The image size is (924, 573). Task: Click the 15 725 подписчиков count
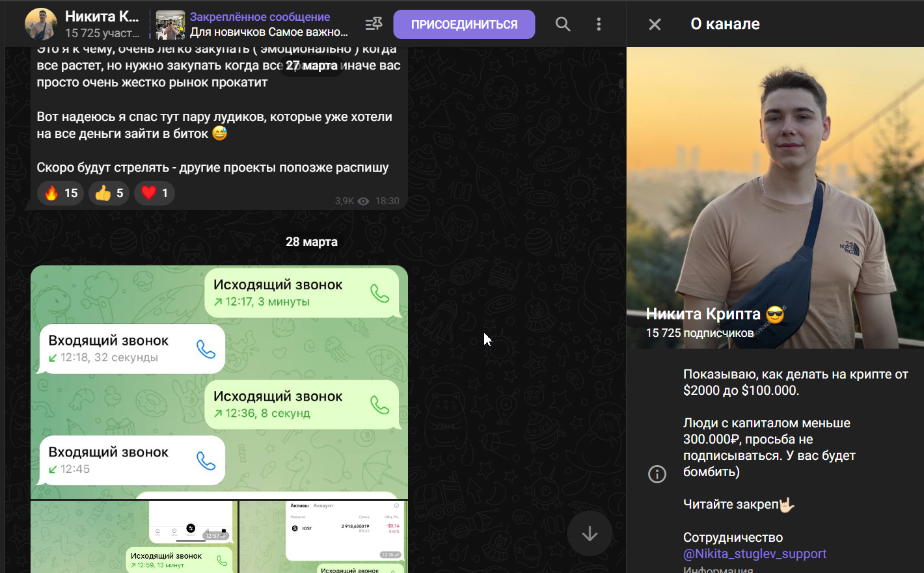(x=700, y=333)
